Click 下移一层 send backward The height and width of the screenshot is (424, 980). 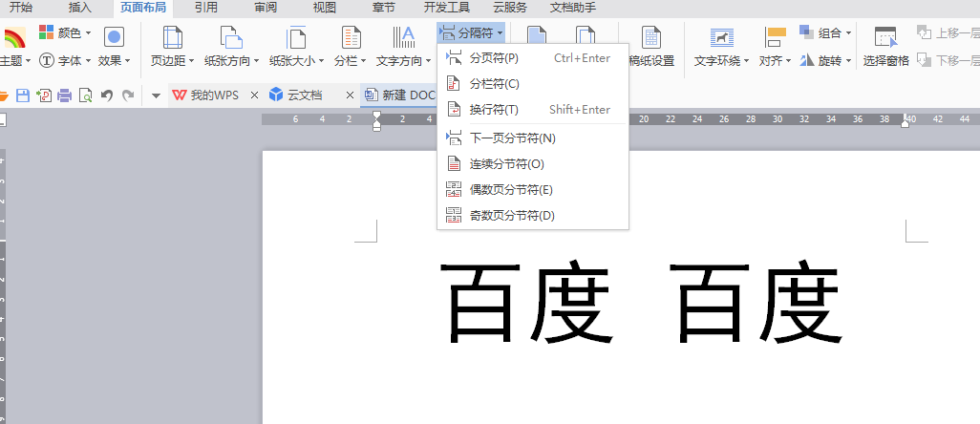948,60
